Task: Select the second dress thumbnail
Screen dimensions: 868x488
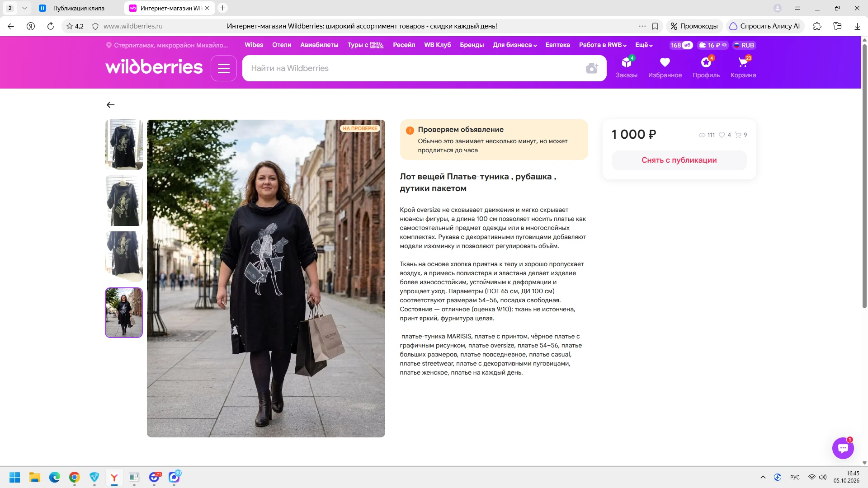Action: (124, 201)
